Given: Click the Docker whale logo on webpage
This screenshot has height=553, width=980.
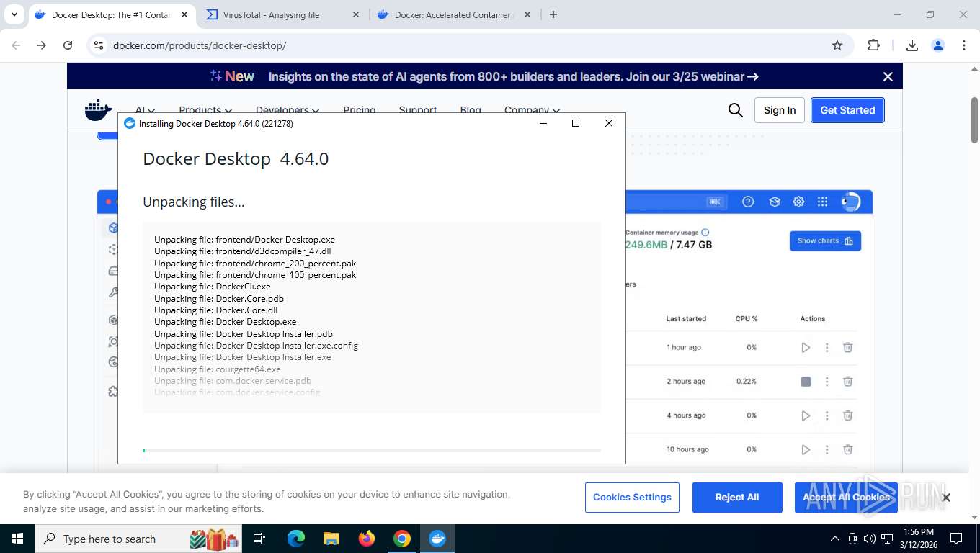Looking at the screenshot, I should (x=99, y=110).
